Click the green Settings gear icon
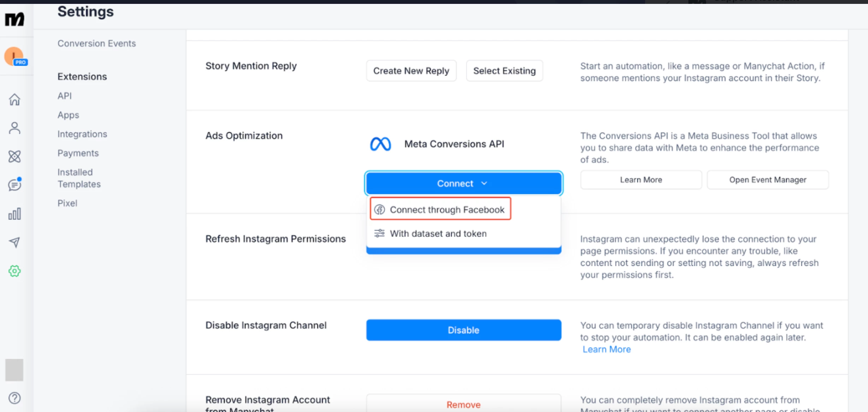868x412 pixels. 14,271
